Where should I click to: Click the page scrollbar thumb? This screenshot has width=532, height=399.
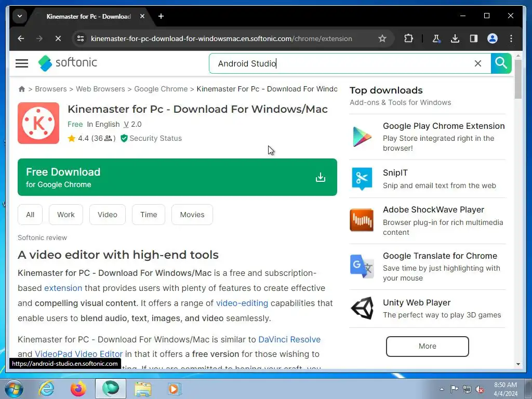pyautogui.click(x=518, y=79)
